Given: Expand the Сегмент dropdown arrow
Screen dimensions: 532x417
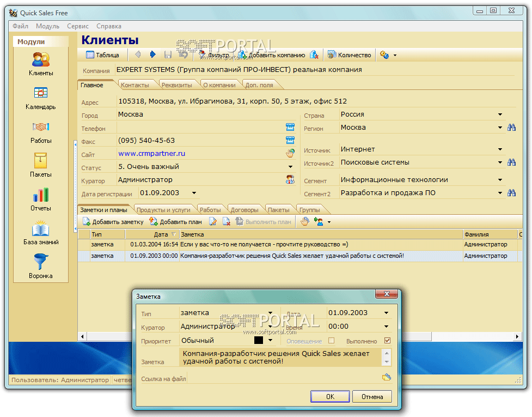Looking at the screenshot, I should click(x=500, y=180).
